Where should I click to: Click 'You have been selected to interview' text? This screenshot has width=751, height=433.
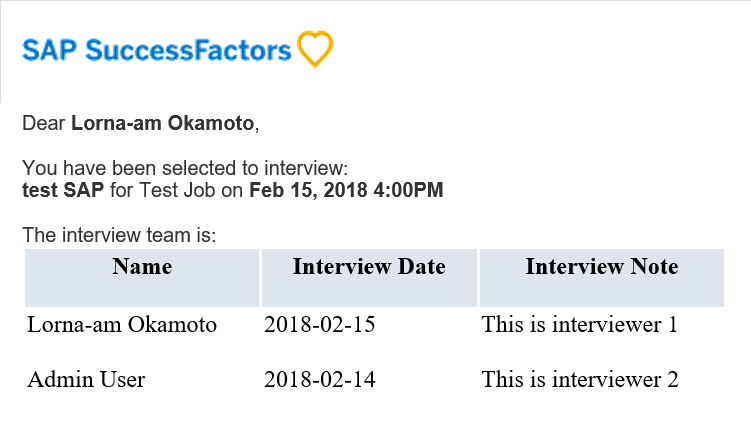pyautogui.click(x=185, y=168)
